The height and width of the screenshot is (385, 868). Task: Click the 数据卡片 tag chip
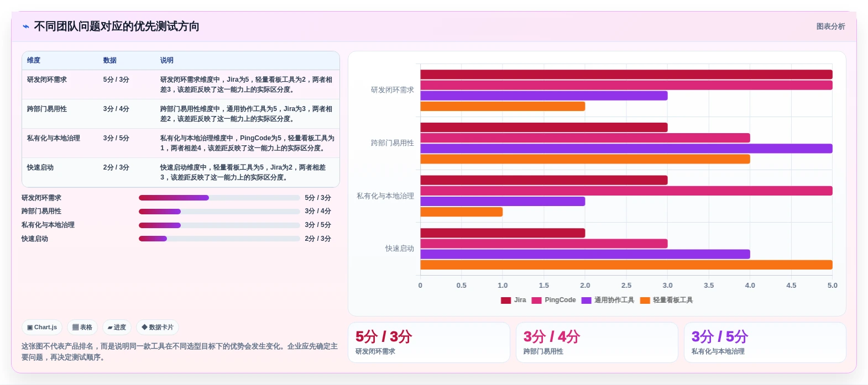[158, 327]
